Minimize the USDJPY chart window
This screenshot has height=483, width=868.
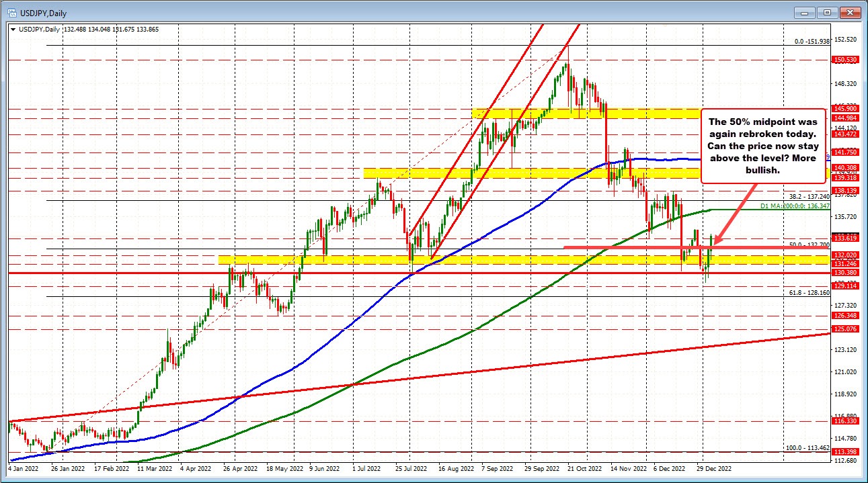pos(804,11)
